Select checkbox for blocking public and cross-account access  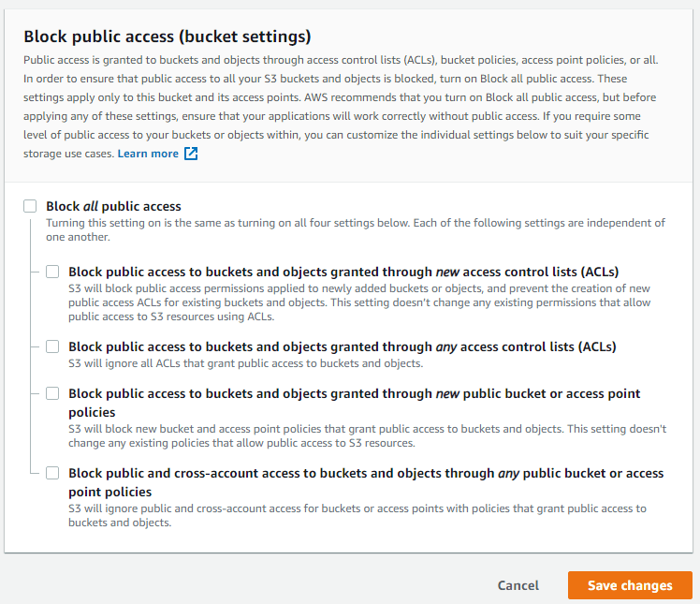(53, 473)
